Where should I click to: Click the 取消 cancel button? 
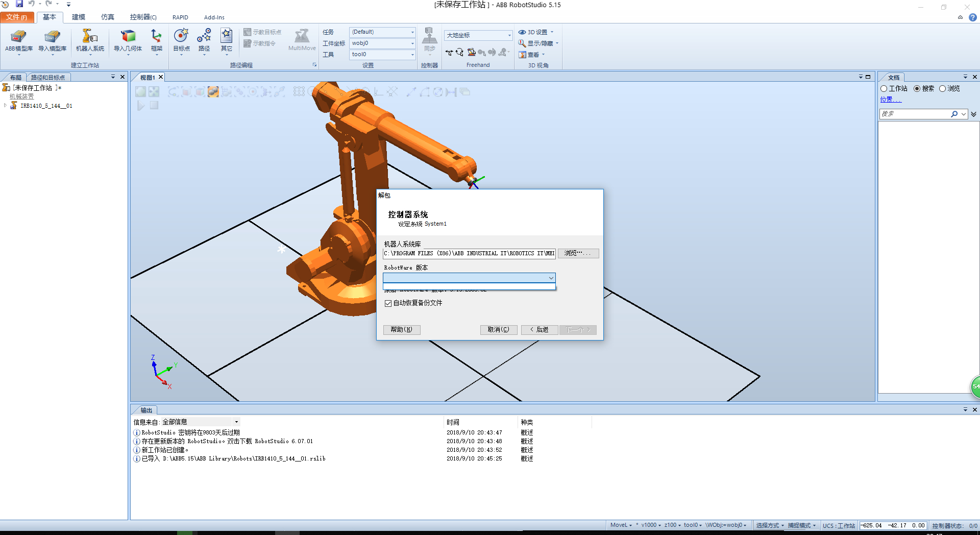(x=498, y=330)
